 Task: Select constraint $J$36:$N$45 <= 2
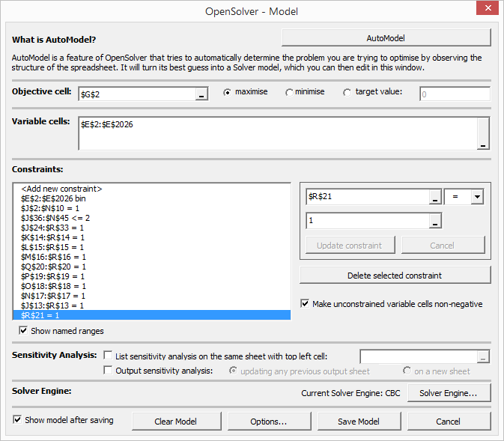tap(152, 218)
